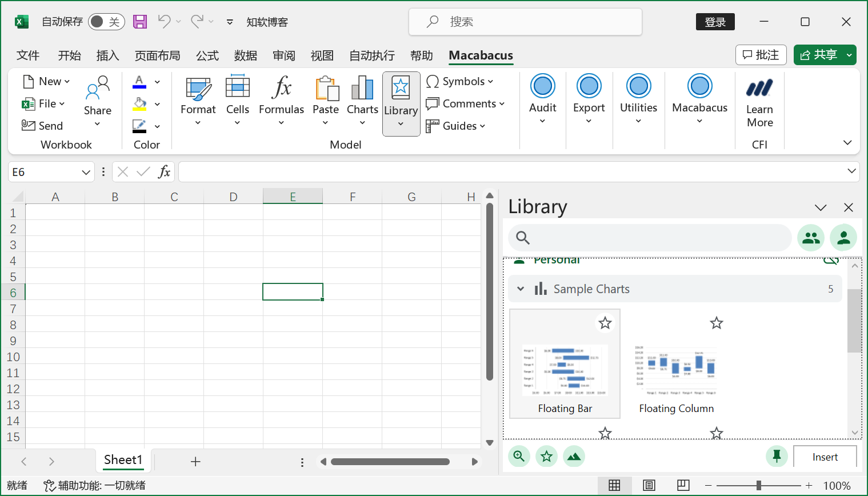Click the 共享 share button
The width and height of the screenshot is (868, 496).
tap(819, 55)
